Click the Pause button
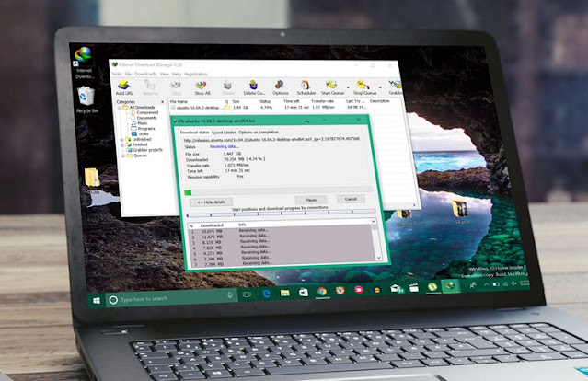This screenshot has width=588, height=381. tap(311, 200)
